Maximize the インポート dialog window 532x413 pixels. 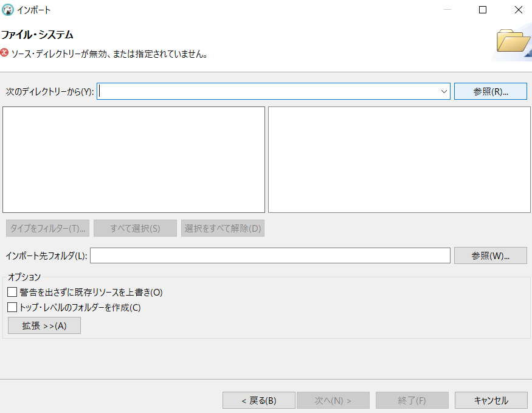(483, 10)
